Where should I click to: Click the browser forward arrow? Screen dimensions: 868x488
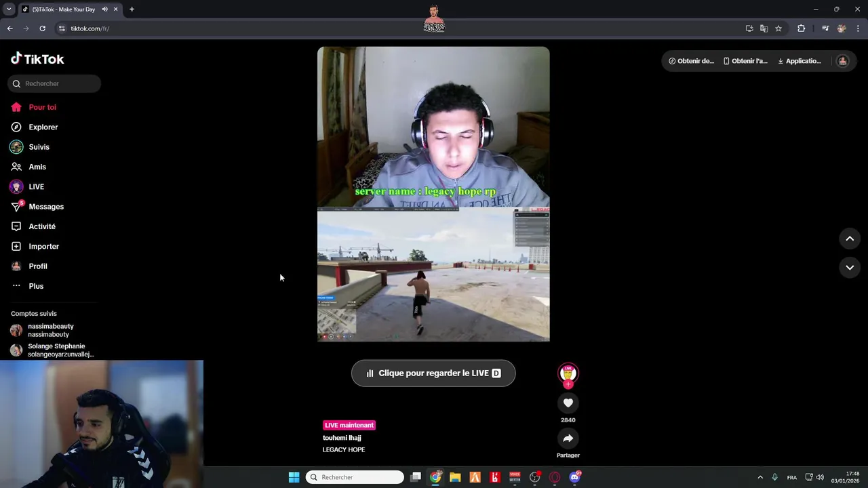(x=26, y=28)
